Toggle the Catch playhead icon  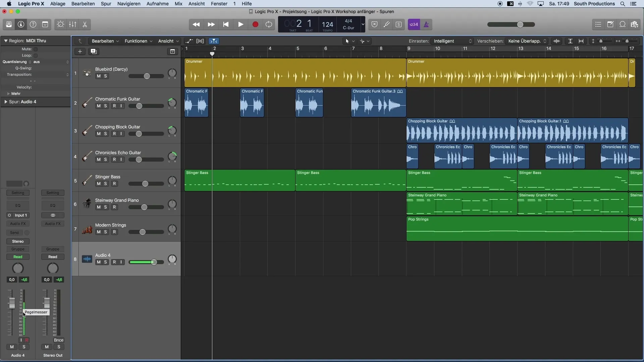click(x=214, y=41)
